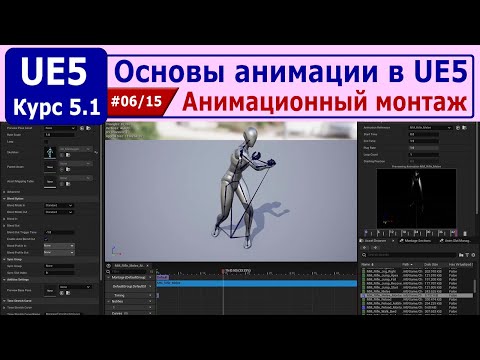Screen dimensions: 480x360
Task: Select the MM_Rifle_Reload asset row
Action: click(417, 300)
